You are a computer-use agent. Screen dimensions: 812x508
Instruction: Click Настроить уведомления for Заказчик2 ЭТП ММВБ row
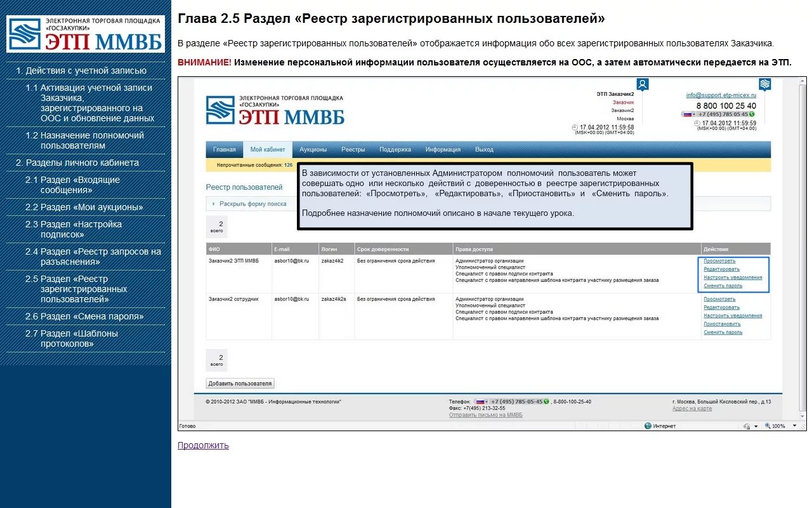733,277
